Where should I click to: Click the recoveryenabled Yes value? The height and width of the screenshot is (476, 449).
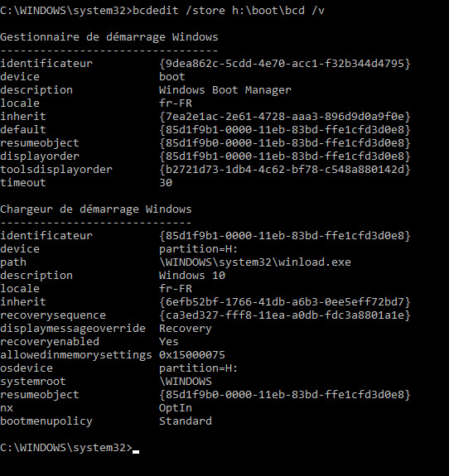(169, 342)
